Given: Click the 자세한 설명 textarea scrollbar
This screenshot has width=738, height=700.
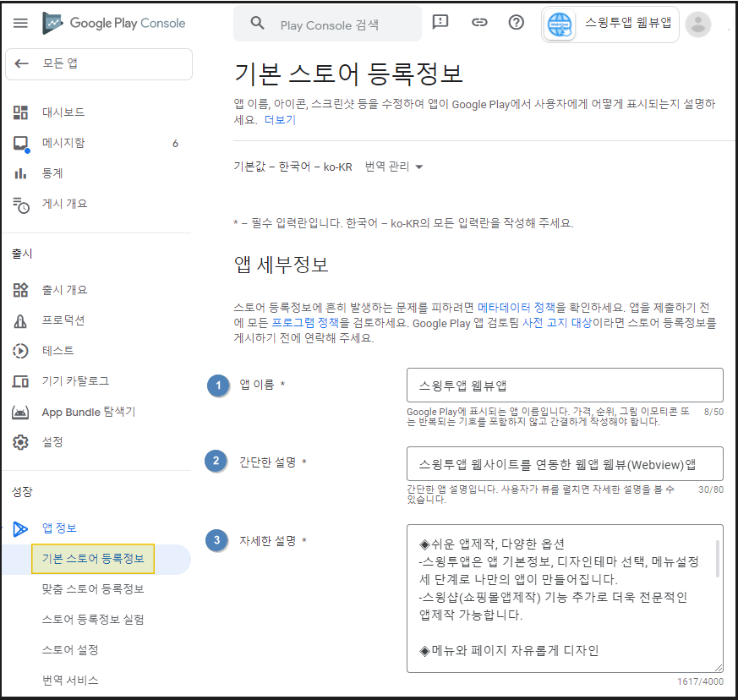Looking at the screenshot, I should click(718, 559).
